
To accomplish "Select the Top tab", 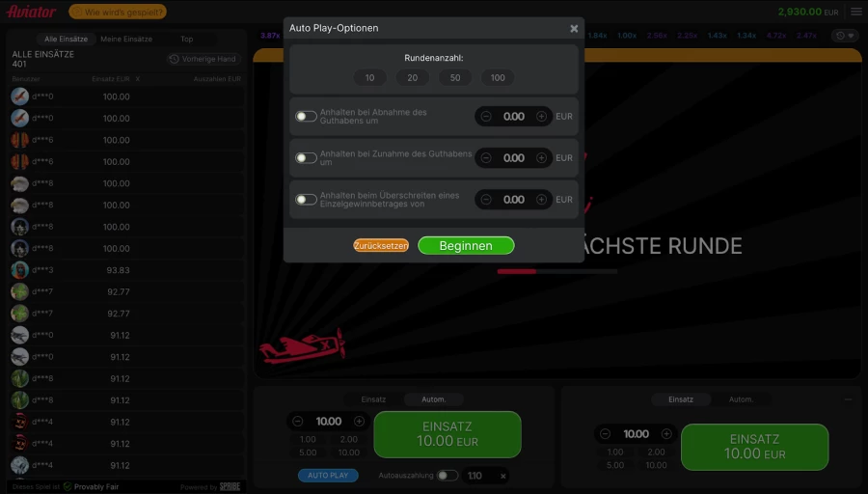I will pyautogui.click(x=187, y=40).
